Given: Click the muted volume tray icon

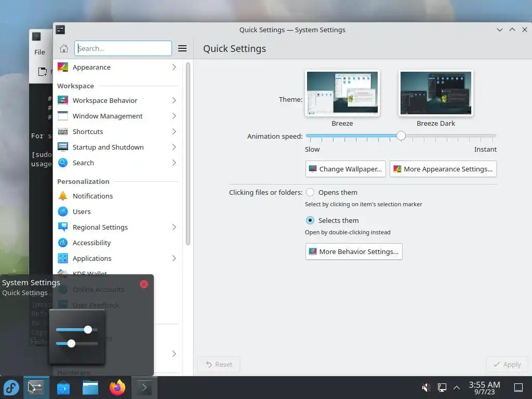Looking at the screenshot, I should pyautogui.click(x=426, y=388).
